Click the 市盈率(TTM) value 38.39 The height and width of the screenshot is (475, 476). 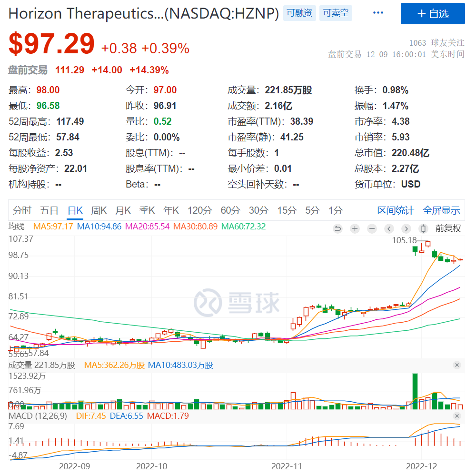pyautogui.click(x=301, y=121)
